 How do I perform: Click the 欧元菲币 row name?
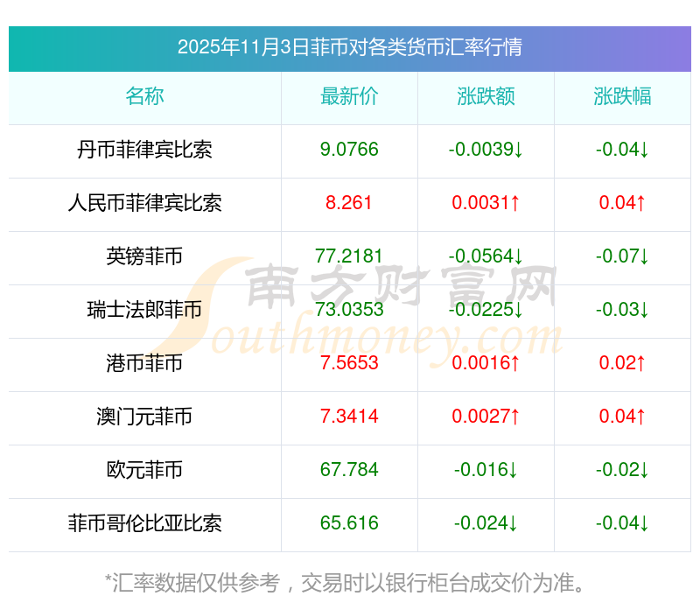pos(144,470)
